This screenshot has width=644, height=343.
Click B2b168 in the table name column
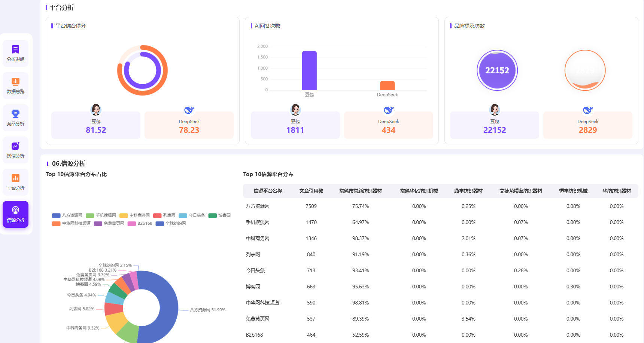pos(255,335)
